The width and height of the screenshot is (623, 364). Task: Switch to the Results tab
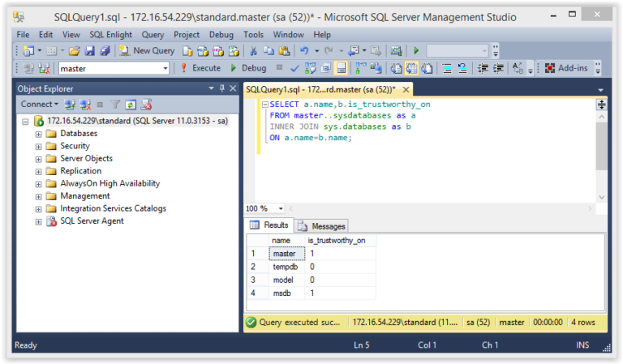(269, 225)
